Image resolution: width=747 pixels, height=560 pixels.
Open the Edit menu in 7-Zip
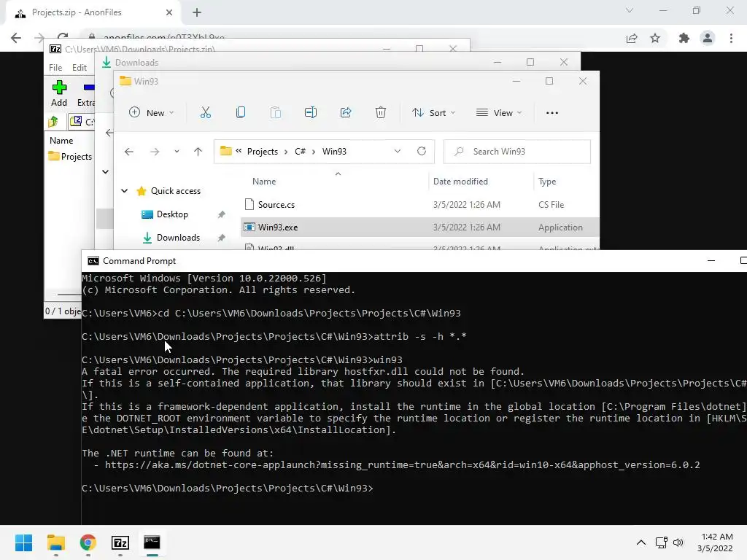80,68
